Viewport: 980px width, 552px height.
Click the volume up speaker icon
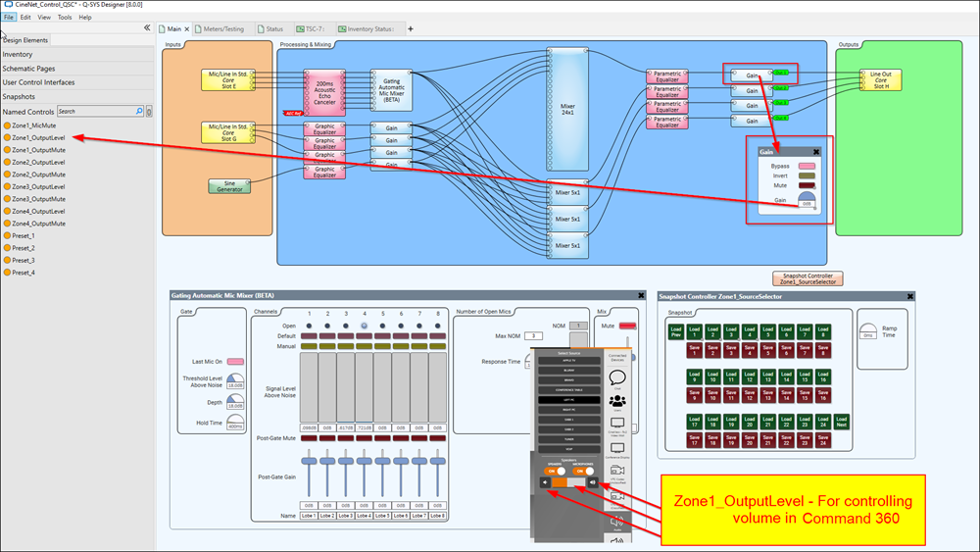click(594, 482)
